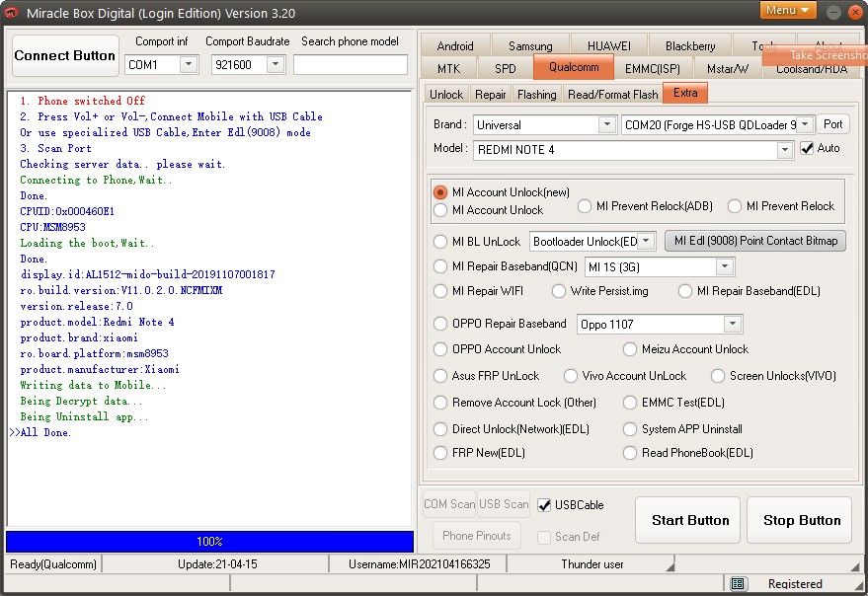Select the MI Repair WIFI radio button
868x596 pixels.
(440, 290)
